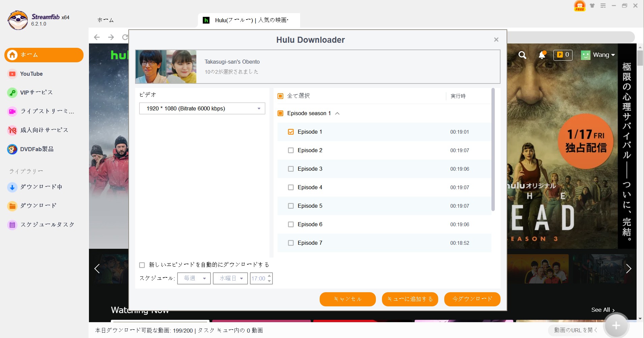Click the 17:00 schedule time field

258,279
